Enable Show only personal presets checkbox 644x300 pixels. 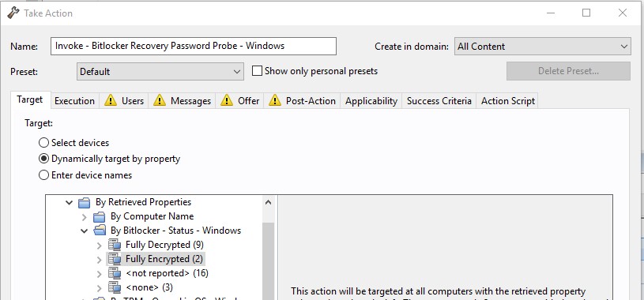tap(257, 71)
